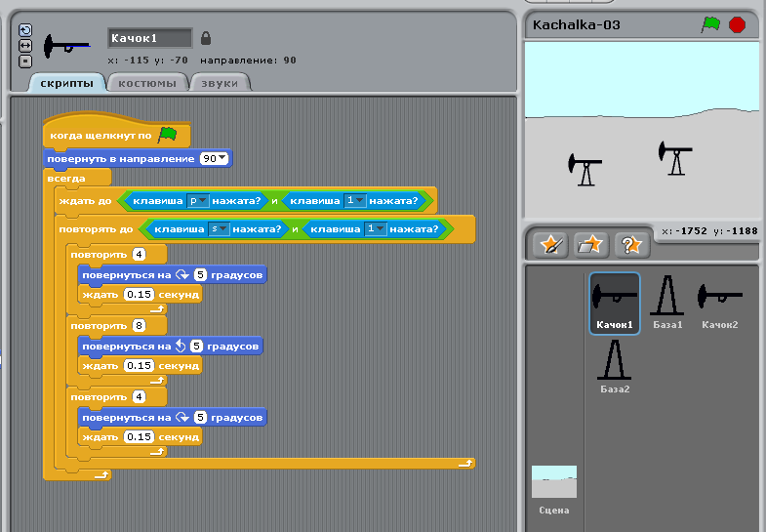
Task: Switch to the скрипты tab
Action: coord(67,83)
